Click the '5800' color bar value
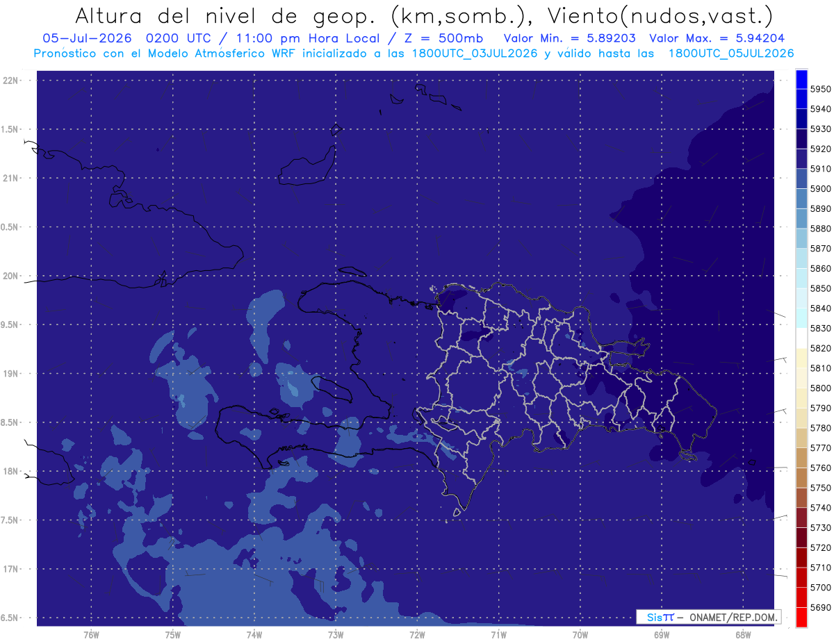Screen dimensions: 834x644 [x=820, y=388]
